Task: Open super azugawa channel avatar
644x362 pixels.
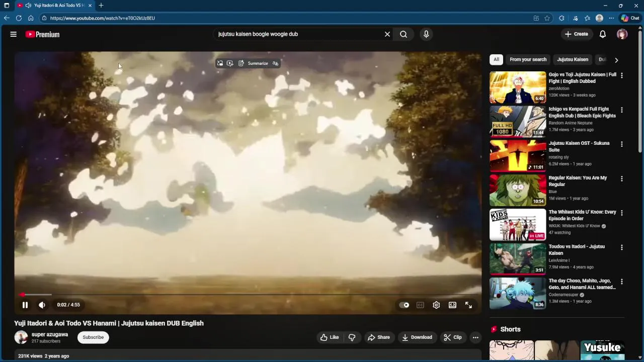Action: pyautogui.click(x=21, y=337)
